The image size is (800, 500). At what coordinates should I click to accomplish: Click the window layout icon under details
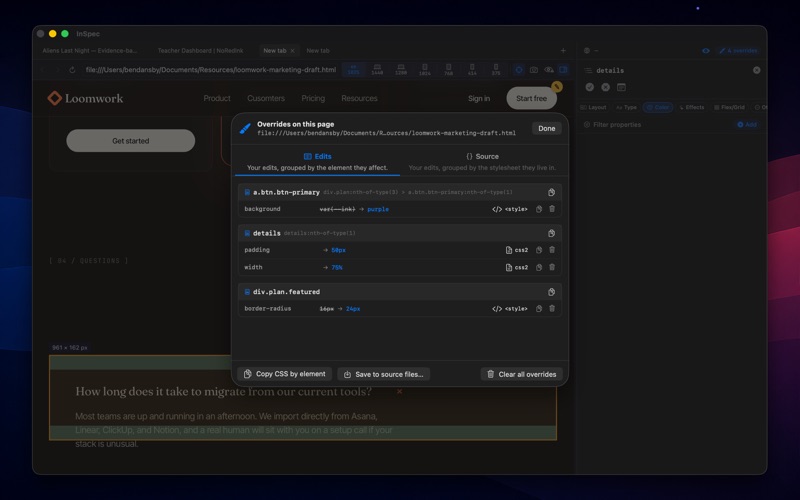[621, 87]
